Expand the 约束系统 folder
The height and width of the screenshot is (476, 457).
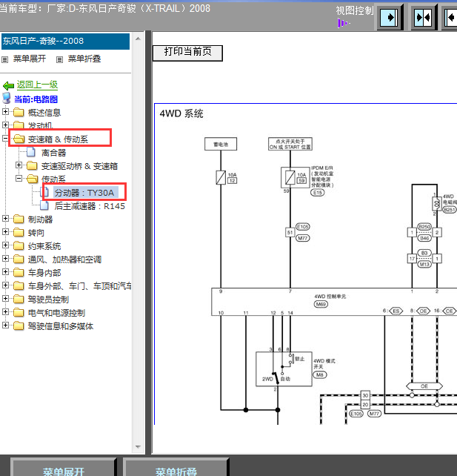(x=5, y=245)
